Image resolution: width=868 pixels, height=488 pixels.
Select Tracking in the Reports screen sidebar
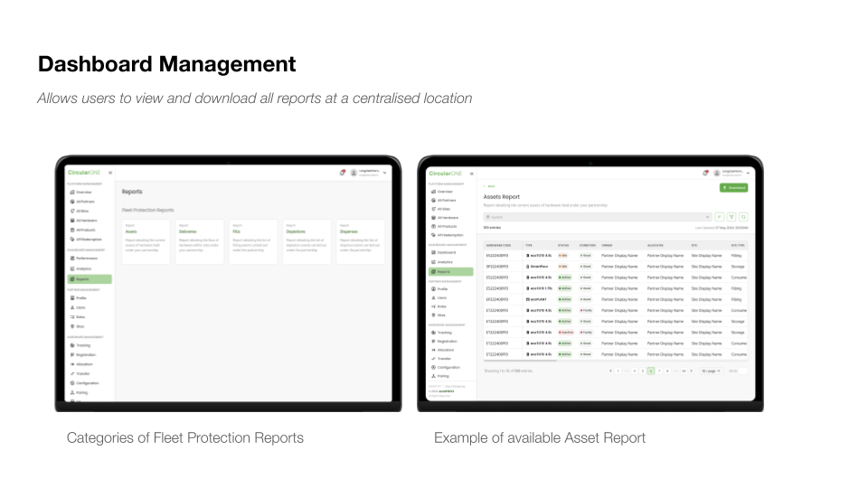(80, 345)
